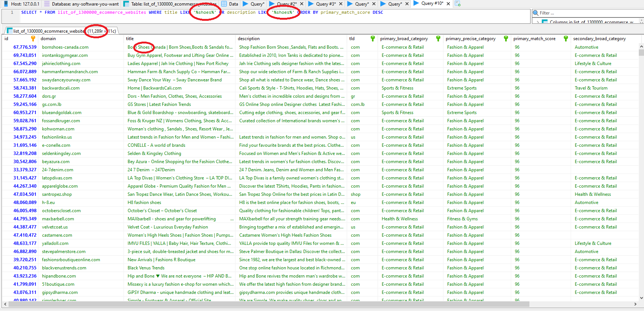
Task: Expand the Columns in list_of_1300000 tree node
Action: [538, 22]
